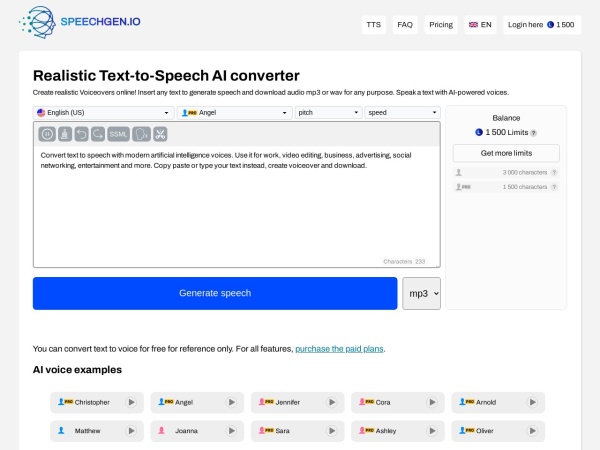Click the undo arrow in editor toolbar
The width and height of the screenshot is (600, 450).
(x=81, y=134)
